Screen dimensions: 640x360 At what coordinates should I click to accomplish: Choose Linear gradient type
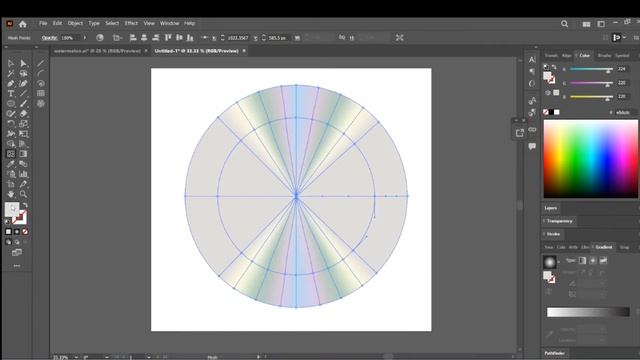582,260
